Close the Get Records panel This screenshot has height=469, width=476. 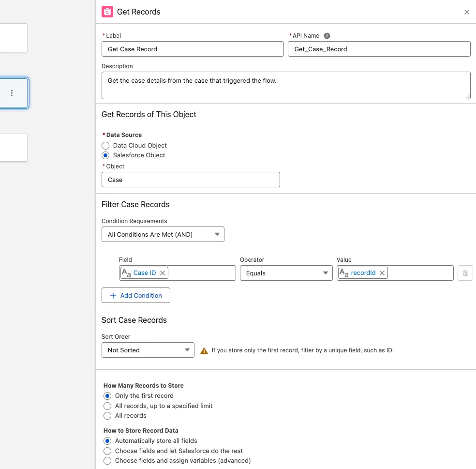pyautogui.click(x=466, y=12)
